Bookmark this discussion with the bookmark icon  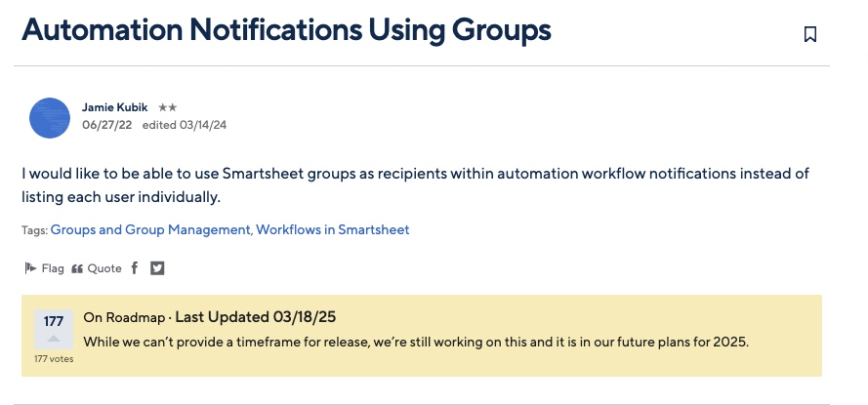pyautogui.click(x=809, y=34)
